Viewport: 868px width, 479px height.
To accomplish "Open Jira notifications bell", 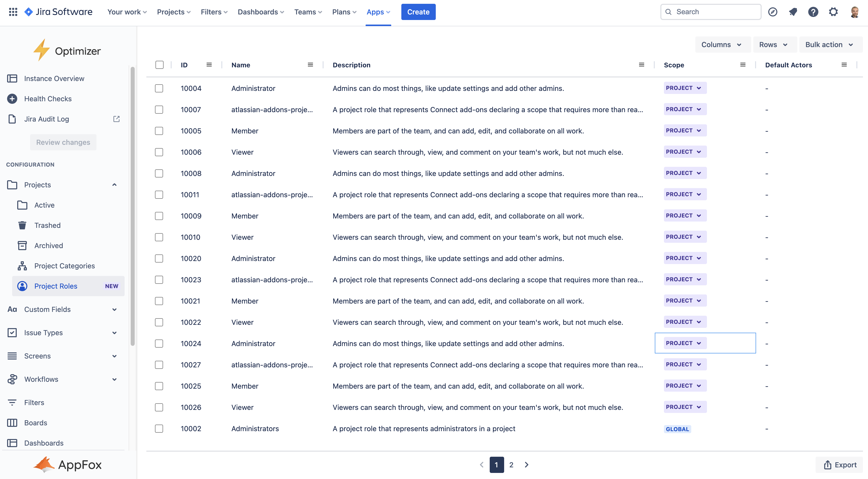I will 793,12.
